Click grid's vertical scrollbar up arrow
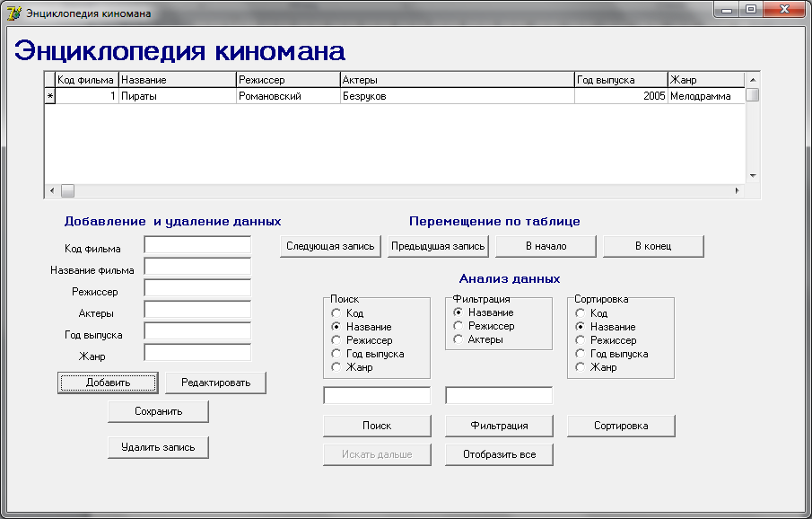This screenshot has width=812, height=519. point(753,80)
